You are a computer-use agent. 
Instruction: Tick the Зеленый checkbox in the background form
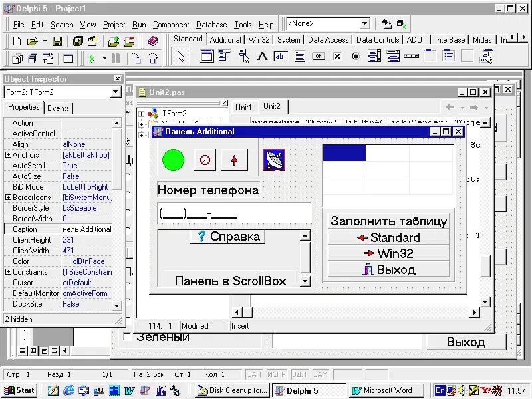[x=128, y=336]
